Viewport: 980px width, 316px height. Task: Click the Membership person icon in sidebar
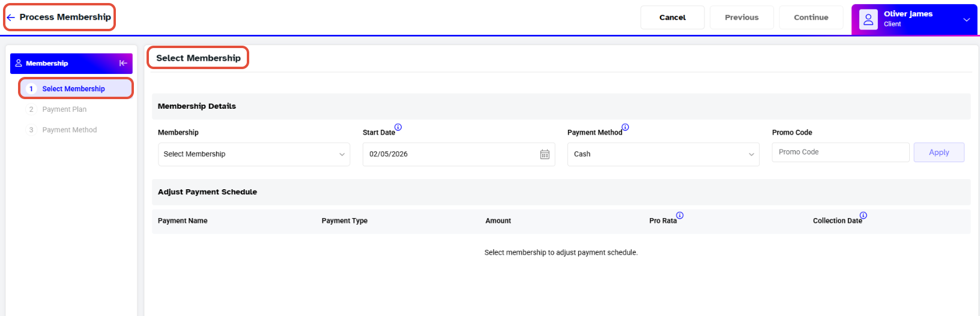tap(19, 63)
